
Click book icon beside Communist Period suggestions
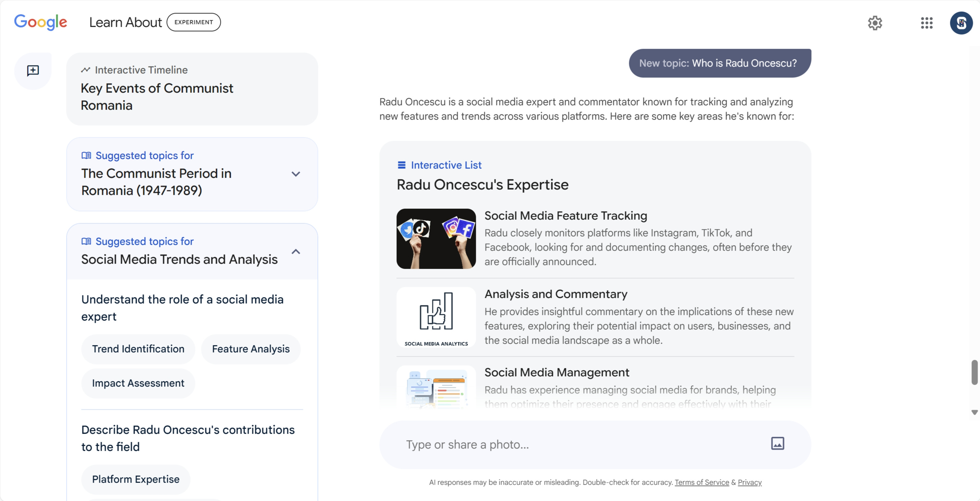tap(86, 156)
